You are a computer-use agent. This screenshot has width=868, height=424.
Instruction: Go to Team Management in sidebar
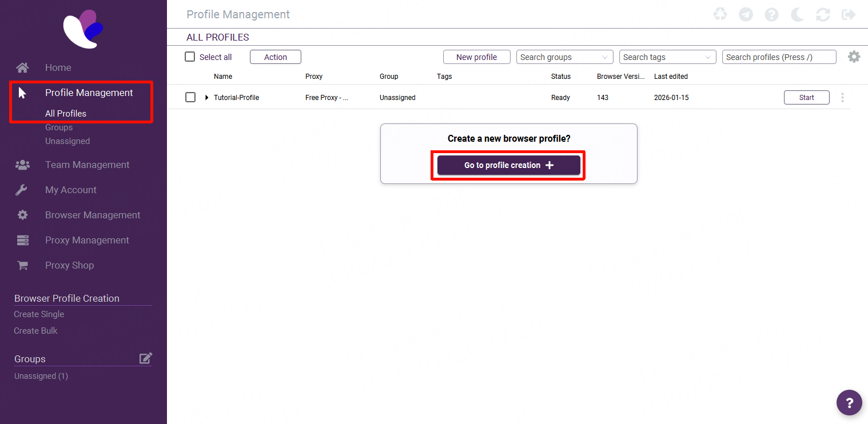87,165
